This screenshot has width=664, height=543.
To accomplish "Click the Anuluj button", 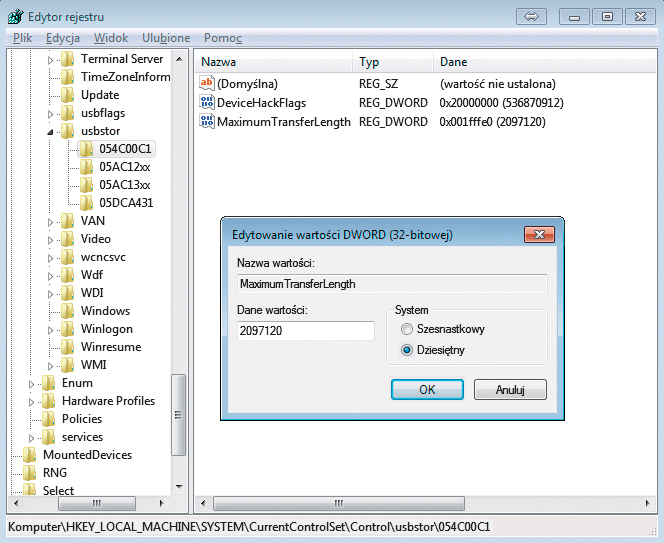I will [510, 389].
